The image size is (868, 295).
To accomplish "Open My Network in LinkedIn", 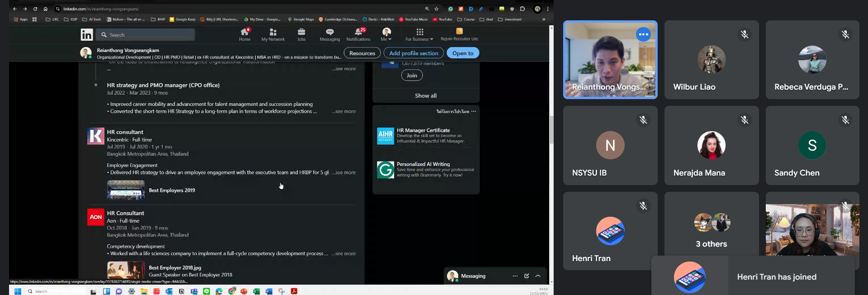I will point(273,34).
